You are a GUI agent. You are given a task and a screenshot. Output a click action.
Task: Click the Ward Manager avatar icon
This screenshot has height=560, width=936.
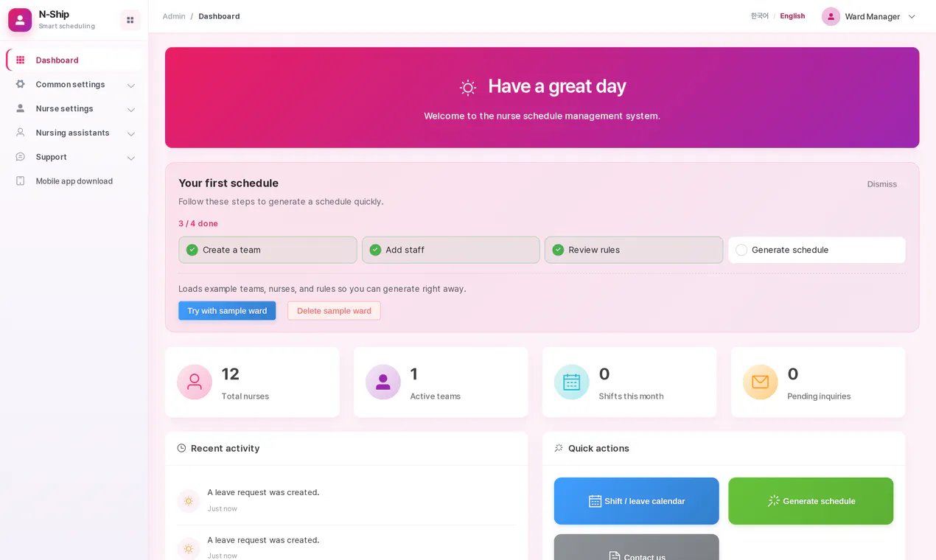pyautogui.click(x=831, y=16)
